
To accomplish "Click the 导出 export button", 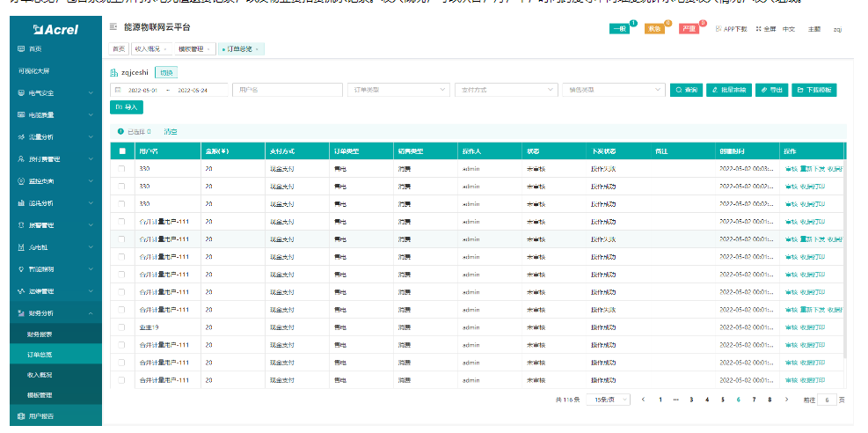I will tap(771, 90).
